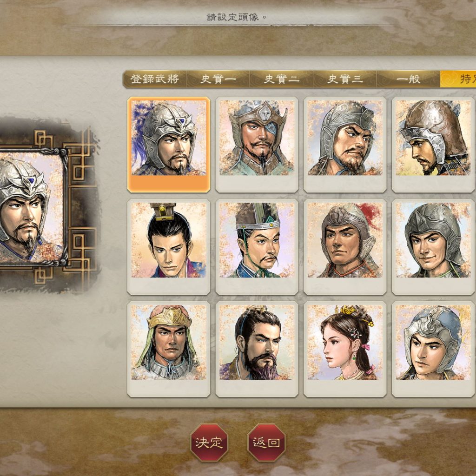Image resolution: width=476 pixels, height=476 pixels.
Task: Switch to the 史實三 tab
Action: point(345,79)
